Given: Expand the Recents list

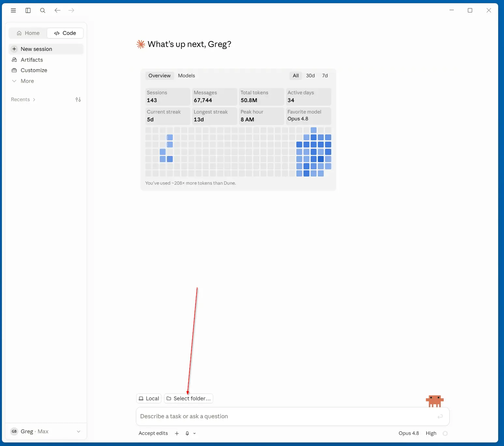Looking at the screenshot, I should click(x=23, y=100).
